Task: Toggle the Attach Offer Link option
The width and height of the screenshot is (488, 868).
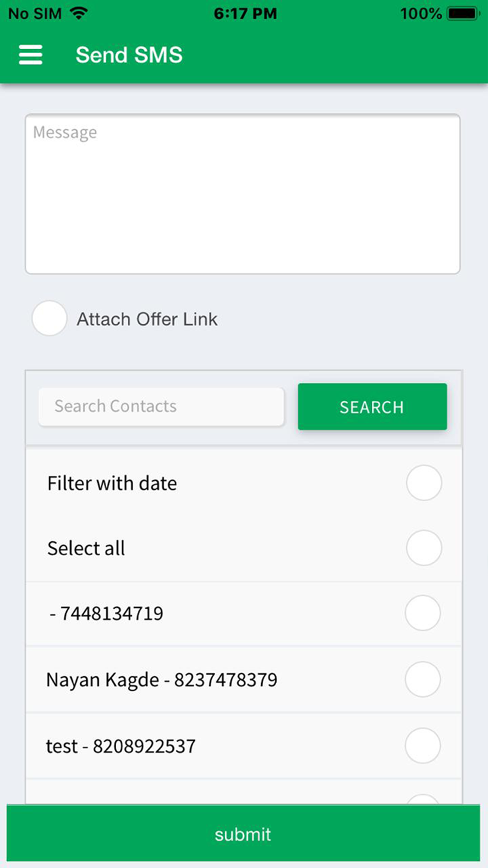Action: (49, 318)
